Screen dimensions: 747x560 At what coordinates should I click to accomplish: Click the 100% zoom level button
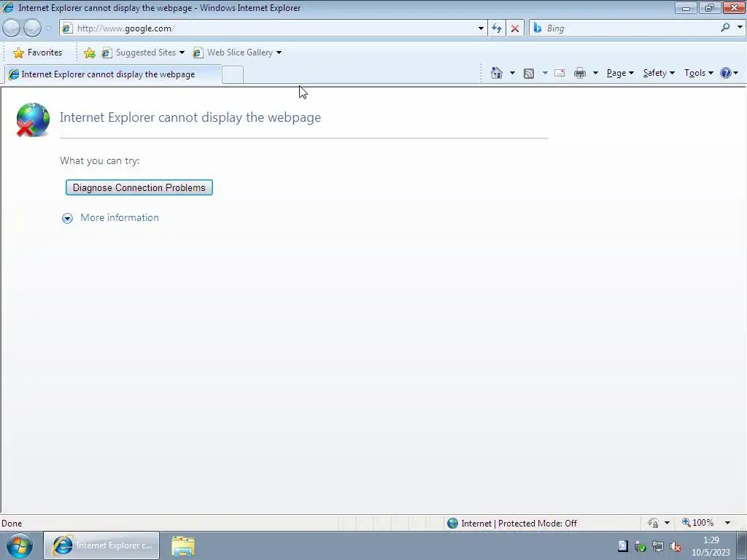click(x=698, y=523)
